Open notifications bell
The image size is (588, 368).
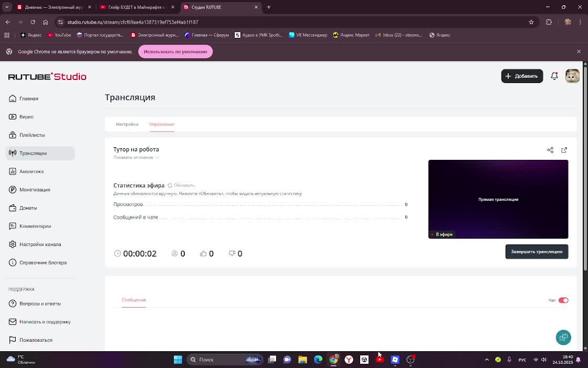click(x=554, y=76)
